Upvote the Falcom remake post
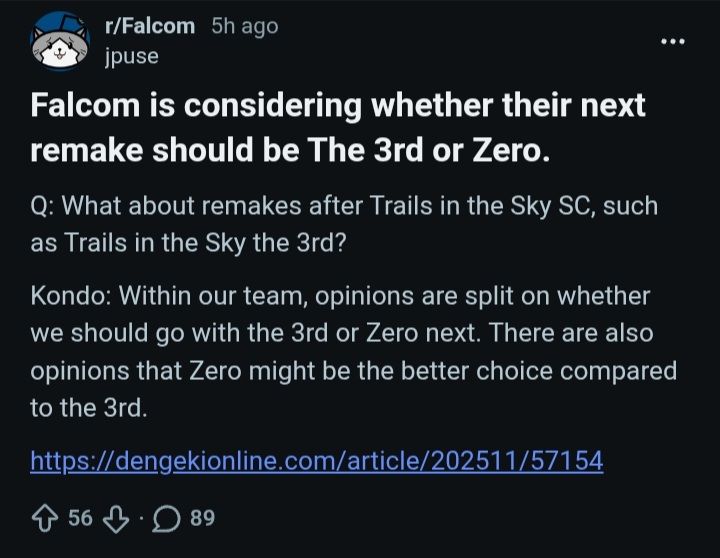Screen dimensions: 720x558 tap(46, 518)
